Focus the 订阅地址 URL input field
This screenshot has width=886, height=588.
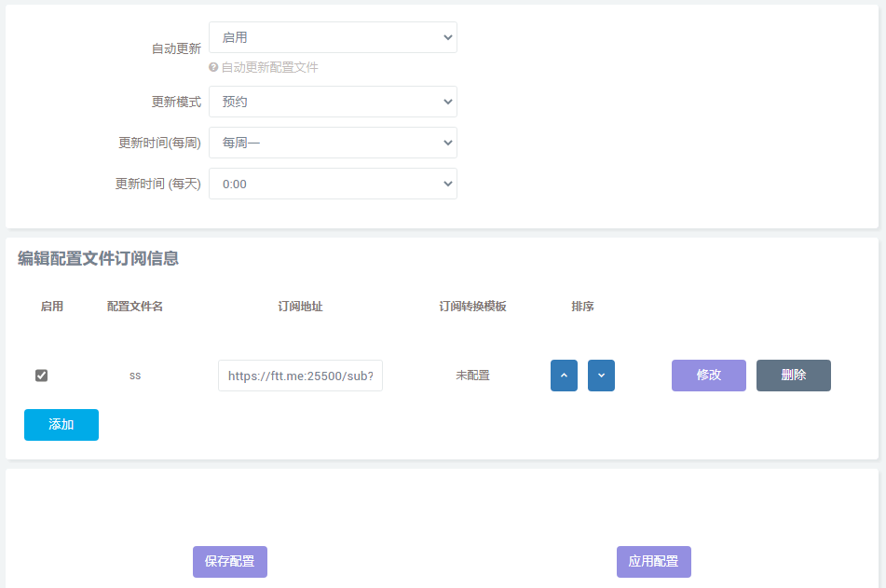pos(300,376)
